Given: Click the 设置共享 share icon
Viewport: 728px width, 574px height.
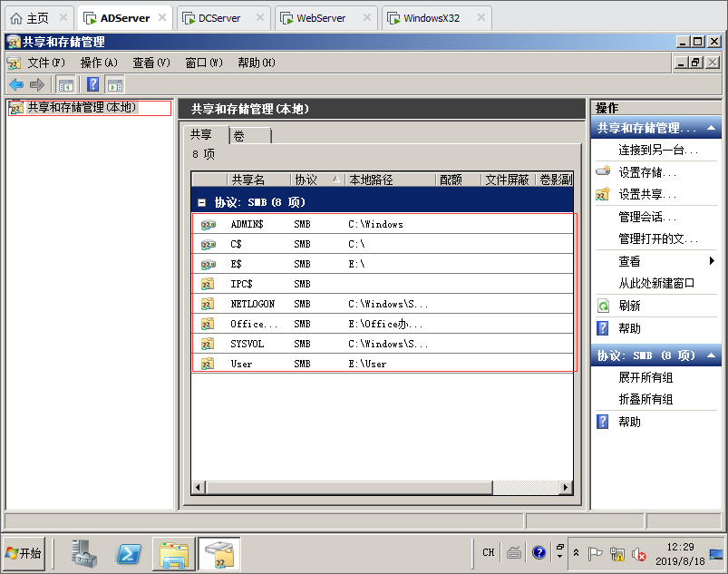Looking at the screenshot, I should pos(603,194).
